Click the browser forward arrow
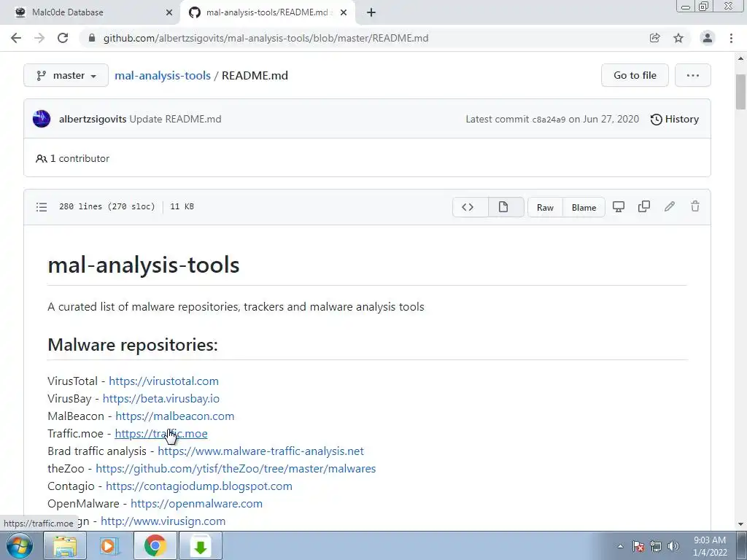Viewport: 747px width, 560px height. pos(39,38)
